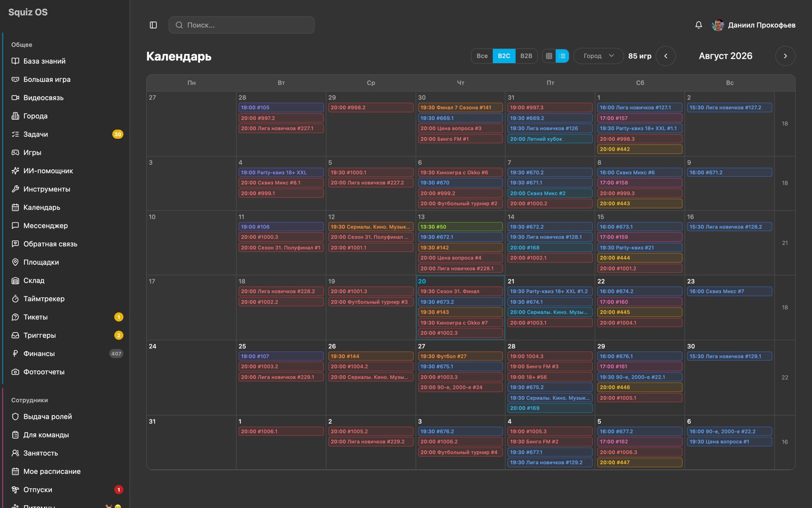Image resolution: width=812 pixels, height=508 pixels.
Task: Click the Видеосвязь camera icon
Action: click(x=15, y=98)
